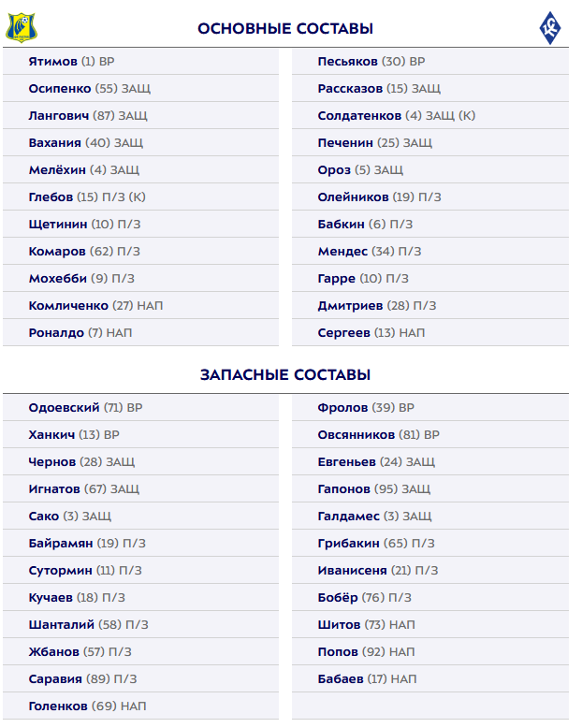Screen dimensions: 582x728
Task: Click substitute Одоевский's name
Action: (x=64, y=408)
